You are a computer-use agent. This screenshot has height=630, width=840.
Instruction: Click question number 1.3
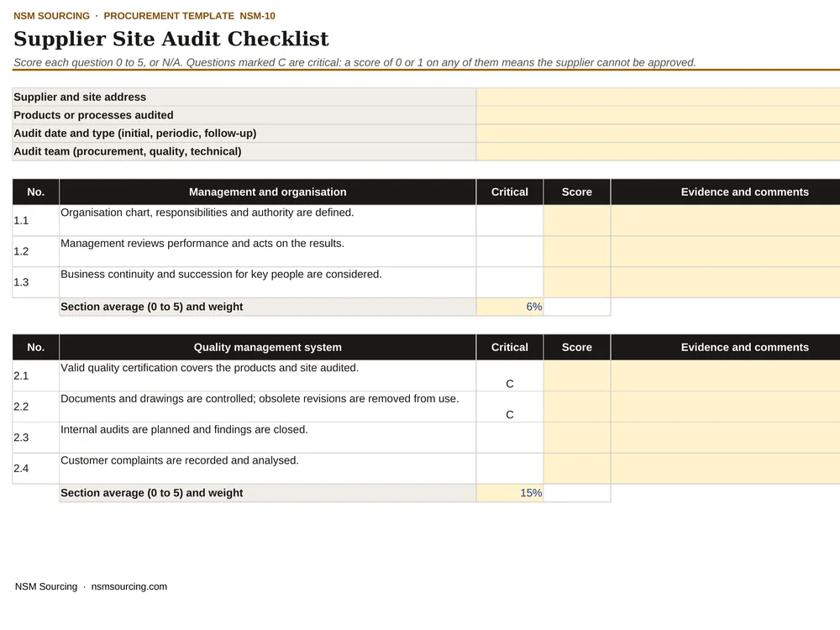pyautogui.click(x=21, y=282)
